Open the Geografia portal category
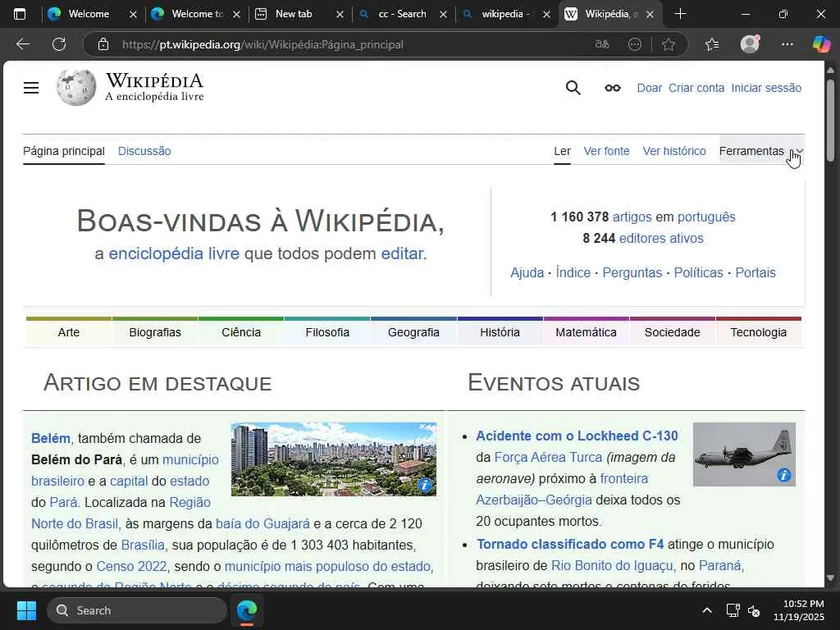 pyautogui.click(x=413, y=332)
